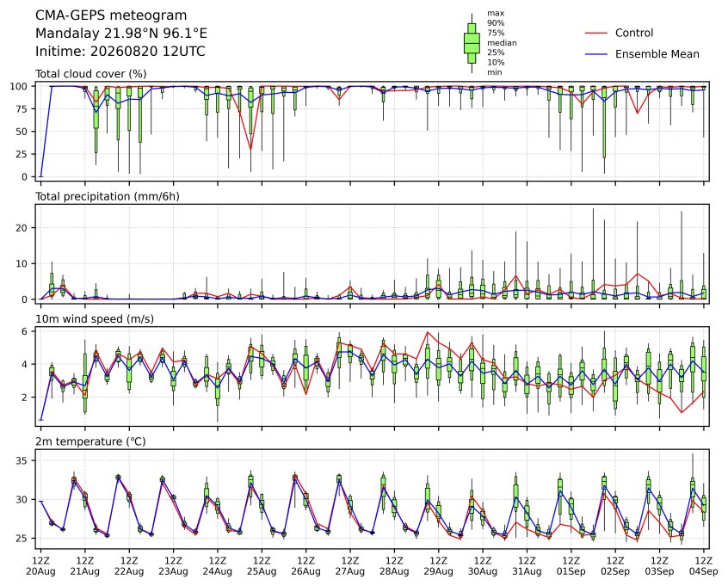728x586 pixels.
Task: Click the 12Z 01Sep time axis label
Action: [x=571, y=566]
